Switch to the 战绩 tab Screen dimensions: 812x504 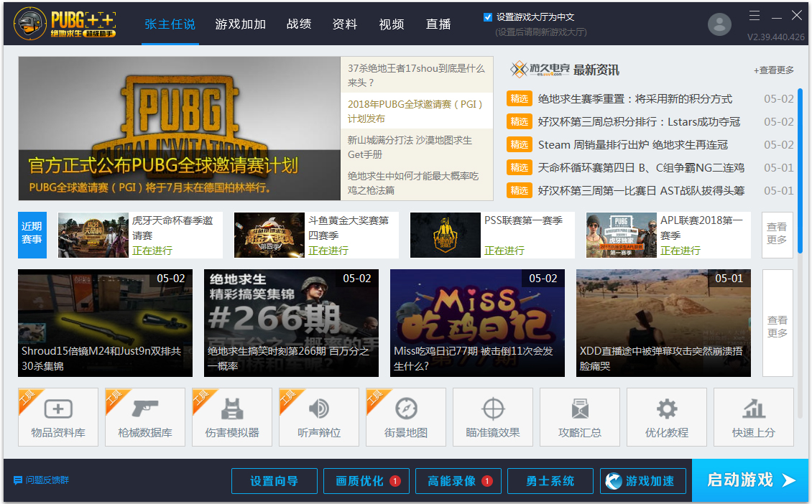click(299, 24)
